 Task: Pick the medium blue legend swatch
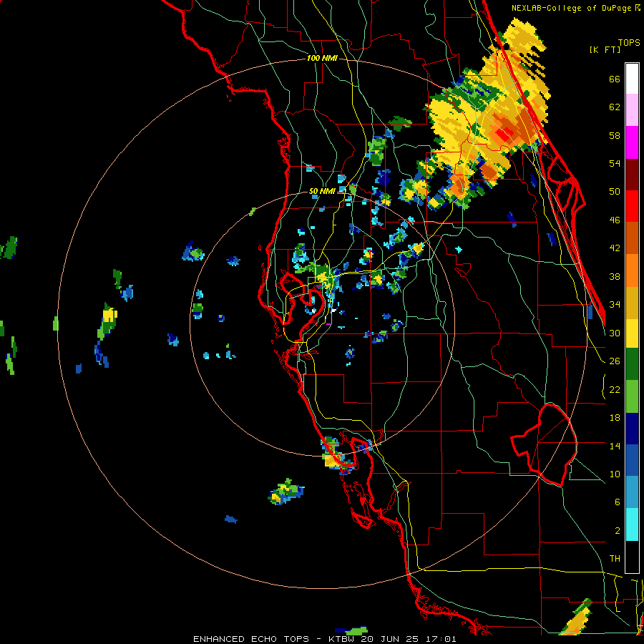click(632, 460)
